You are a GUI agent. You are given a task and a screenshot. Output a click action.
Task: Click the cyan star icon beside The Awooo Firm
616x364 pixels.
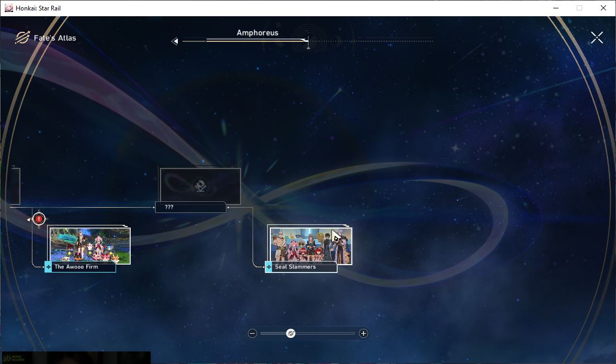[48, 267]
